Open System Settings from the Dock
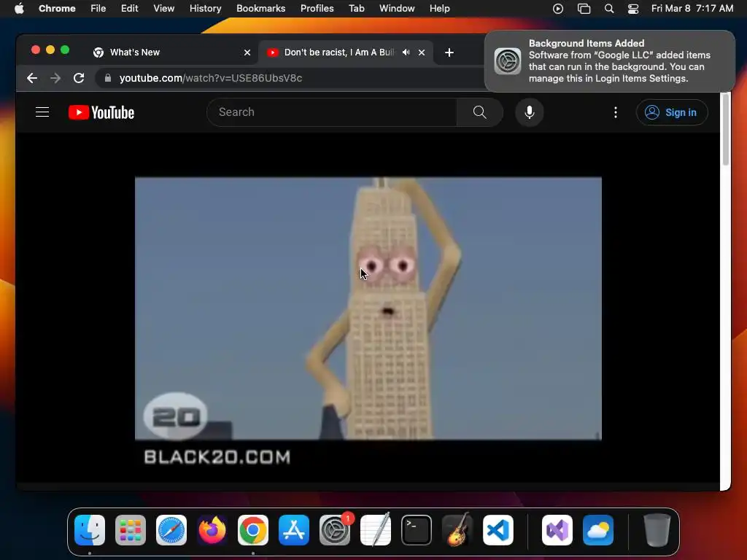The height and width of the screenshot is (560, 747). pyautogui.click(x=335, y=530)
